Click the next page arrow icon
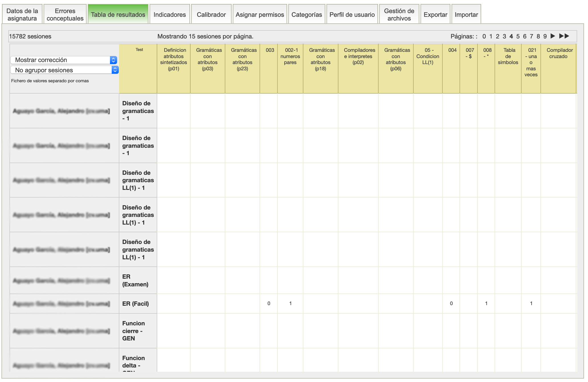The height and width of the screenshot is (382, 588). pyautogui.click(x=553, y=36)
